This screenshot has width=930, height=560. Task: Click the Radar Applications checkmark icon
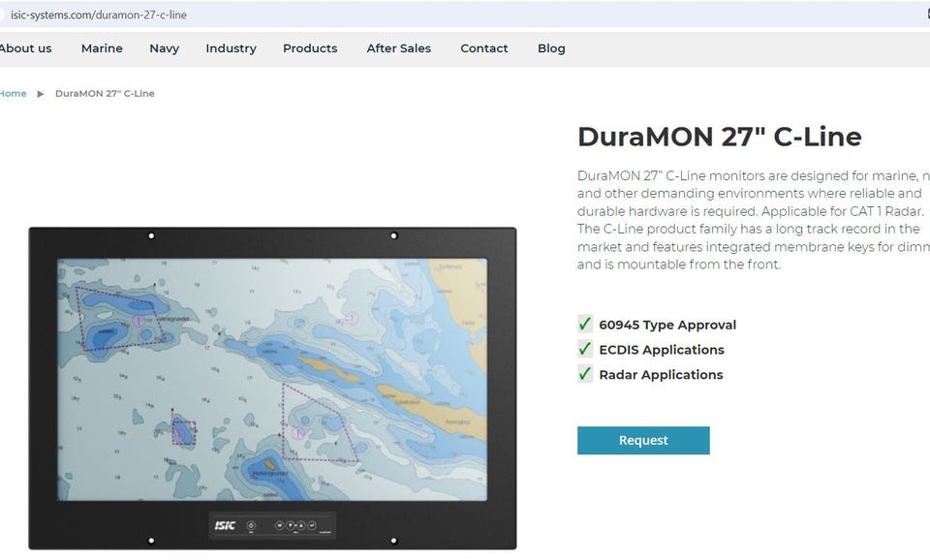tap(585, 374)
